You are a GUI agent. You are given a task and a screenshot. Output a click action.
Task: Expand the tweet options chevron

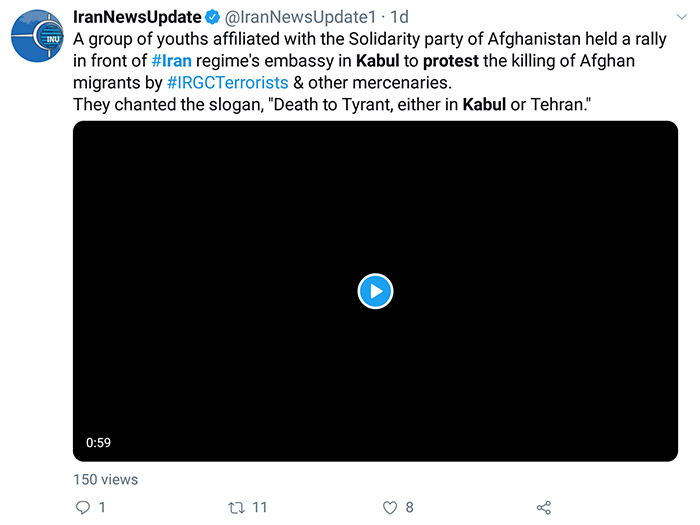681,17
